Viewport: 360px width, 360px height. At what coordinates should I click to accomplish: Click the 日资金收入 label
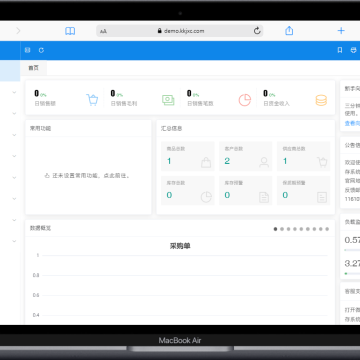coord(276,104)
